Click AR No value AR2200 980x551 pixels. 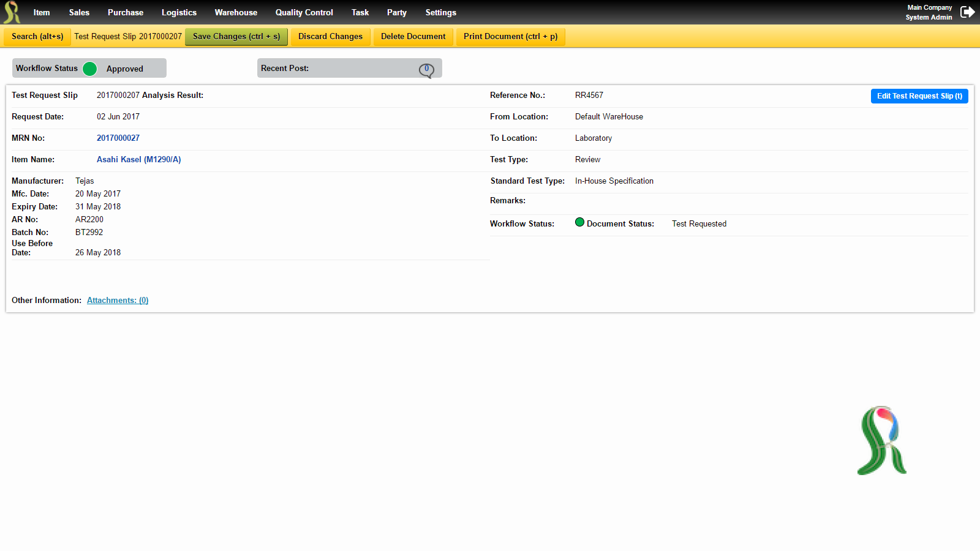tap(89, 220)
